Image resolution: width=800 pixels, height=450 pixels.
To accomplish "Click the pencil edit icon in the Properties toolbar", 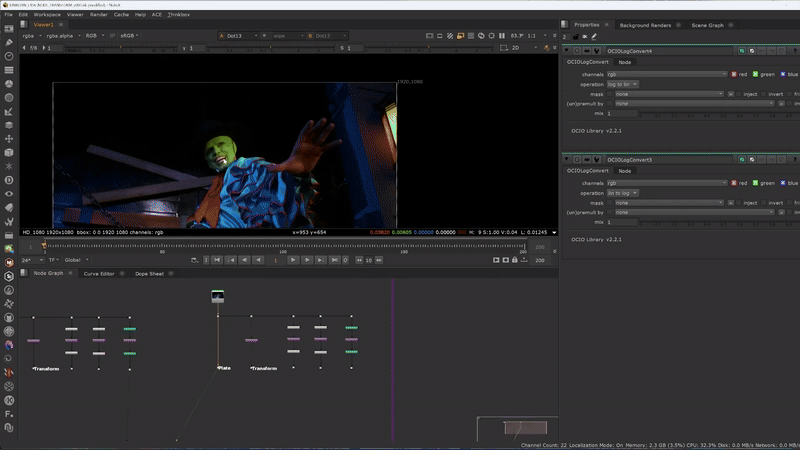I will tap(594, 36).
